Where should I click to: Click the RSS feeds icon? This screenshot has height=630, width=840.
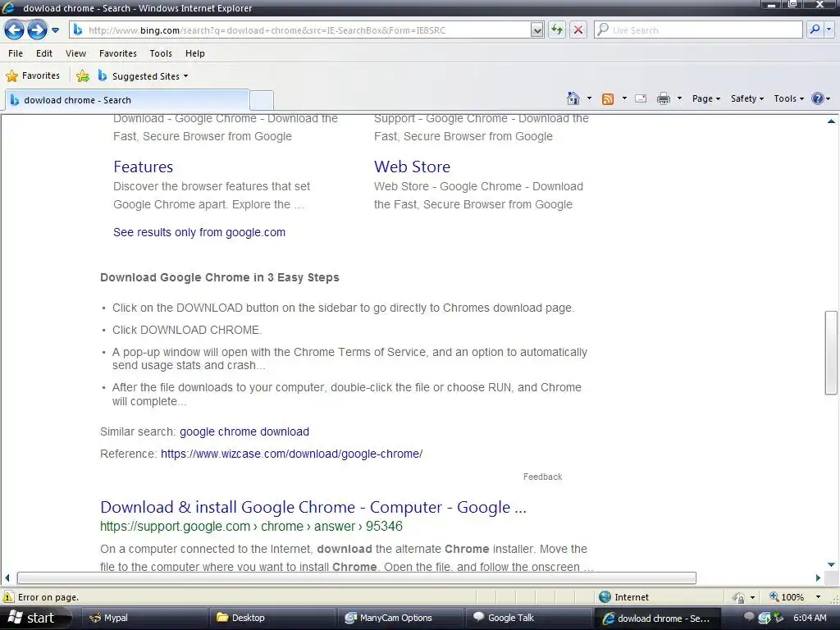coord(608,98)
